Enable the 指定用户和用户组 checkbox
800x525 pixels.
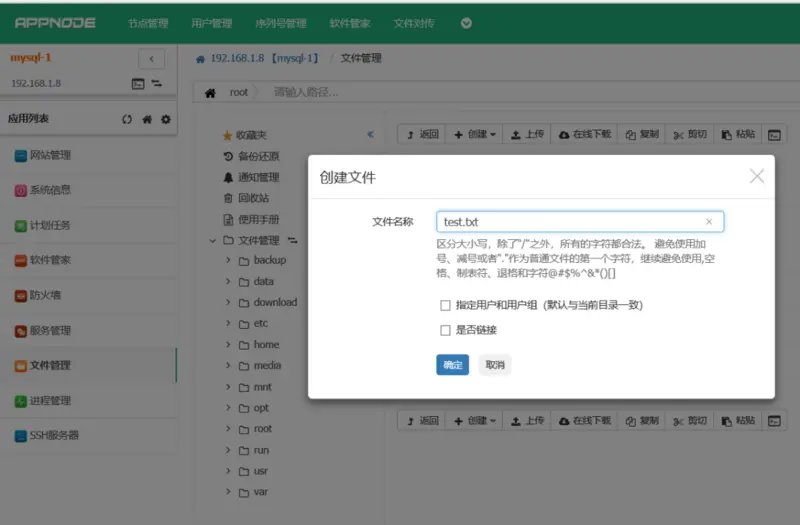(x=445, y=305)
